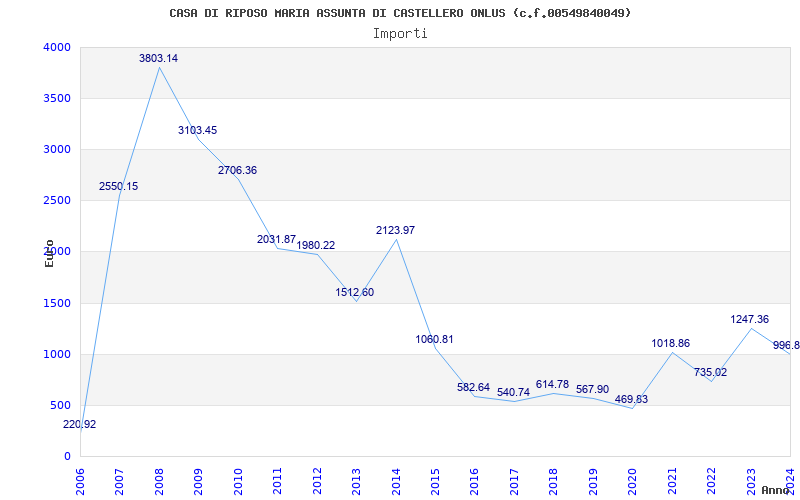The height and width of the screenshot is (500, 800).
Task: Click the Importi subtitle
Action: pyautogui.click(x=400, y=34)
